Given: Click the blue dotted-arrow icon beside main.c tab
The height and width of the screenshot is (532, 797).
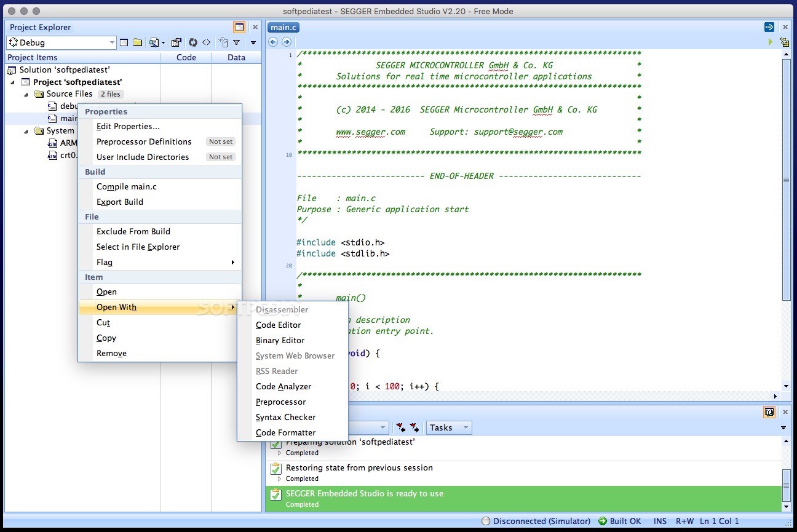Looking at the screenshot, I should coord(769,27).
